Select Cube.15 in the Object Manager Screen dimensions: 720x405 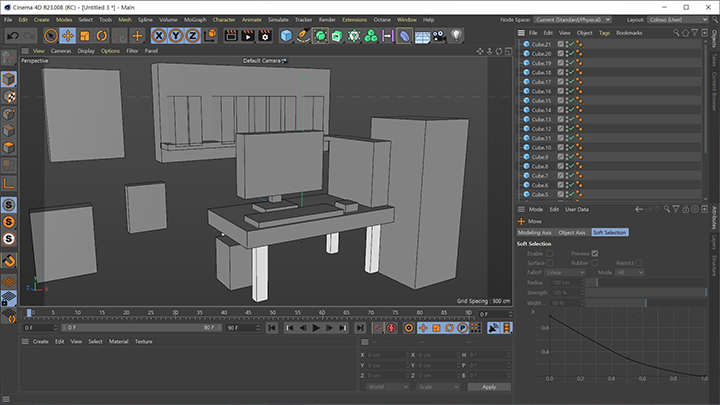pos(541,101)
